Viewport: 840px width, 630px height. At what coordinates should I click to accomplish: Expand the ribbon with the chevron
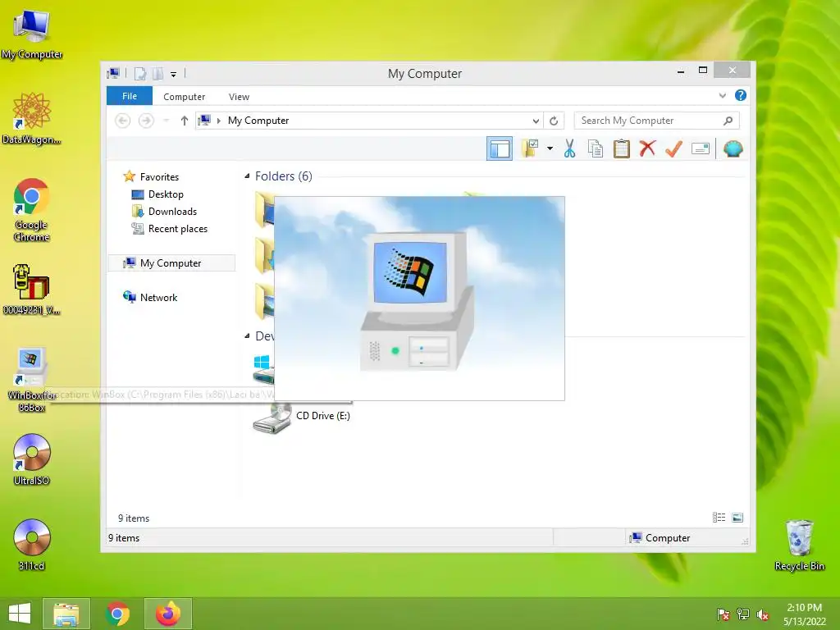[x=722, y=95]
